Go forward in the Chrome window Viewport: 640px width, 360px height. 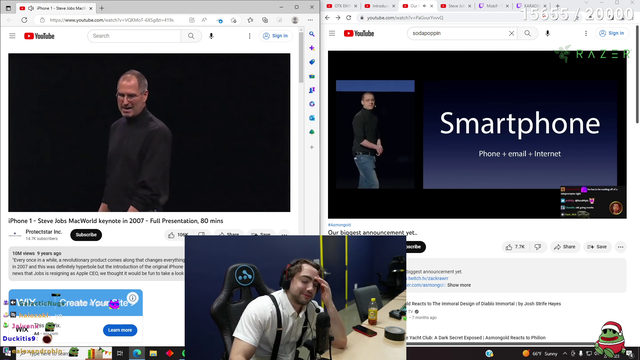[x=338, y=18]
